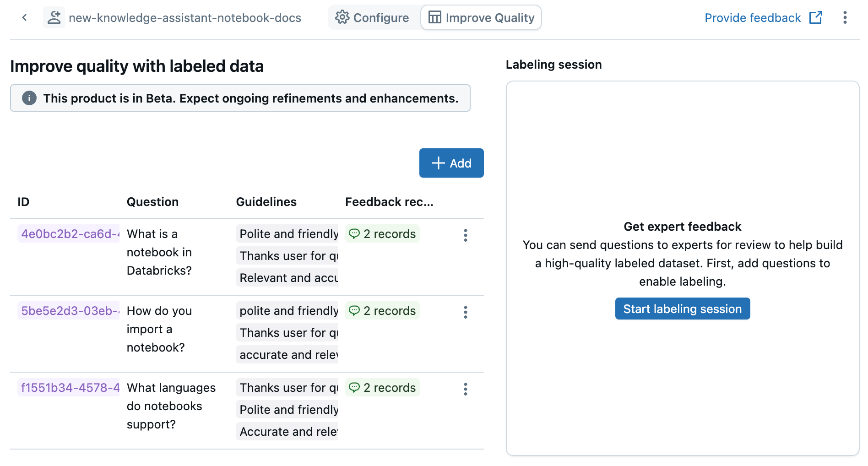The image size is (868, 466).
Task: Open row menu for Databricks notebook question
Action: [x=465, y=235]
